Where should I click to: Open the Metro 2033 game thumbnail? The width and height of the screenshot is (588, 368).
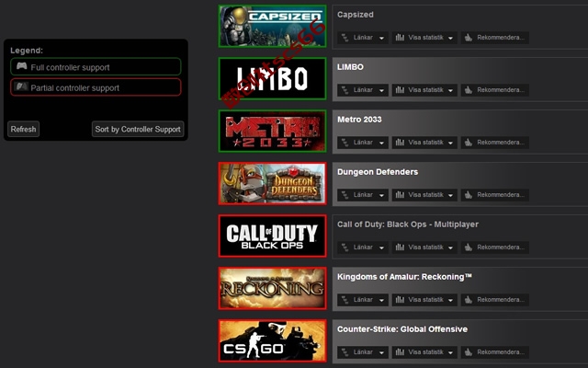coord(272,131)
